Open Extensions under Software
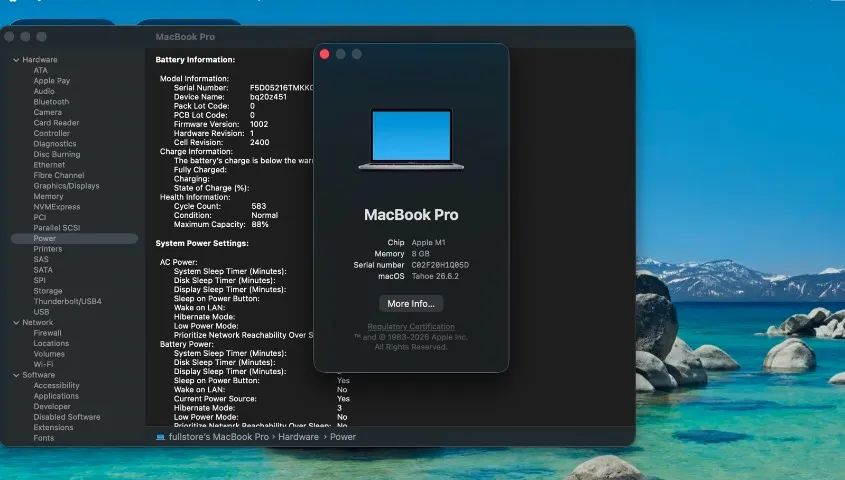 pos(53,427)
